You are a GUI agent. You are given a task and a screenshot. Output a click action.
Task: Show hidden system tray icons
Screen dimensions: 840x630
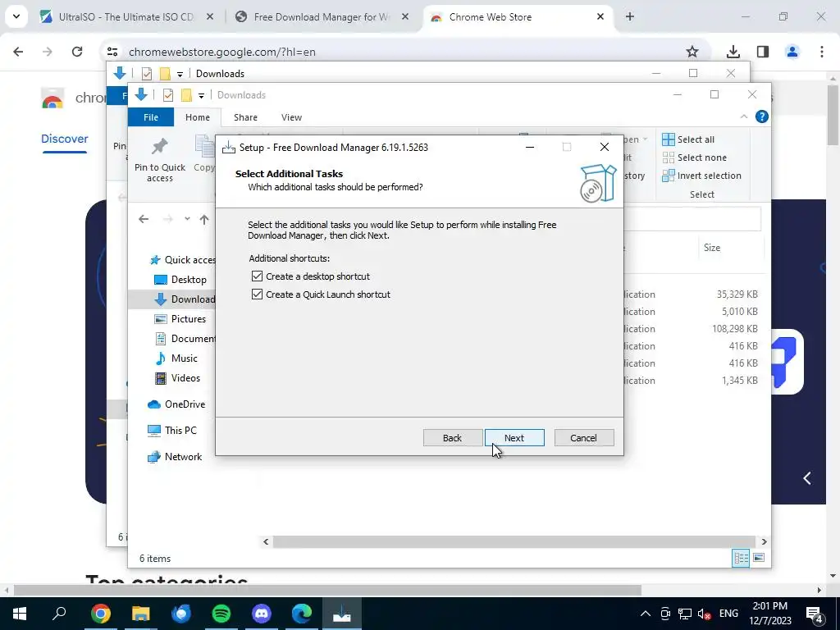(646, 614)
